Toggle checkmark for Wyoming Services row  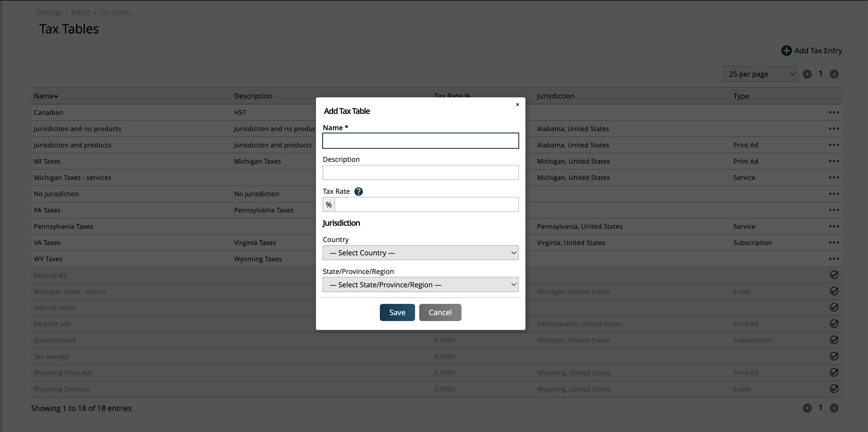[x=834, y=389]
